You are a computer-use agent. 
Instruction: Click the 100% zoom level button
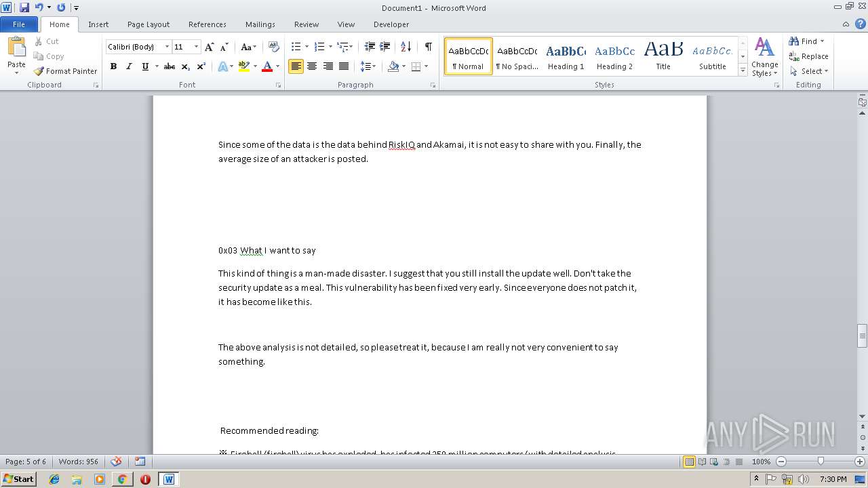click(x=761, y=462)
